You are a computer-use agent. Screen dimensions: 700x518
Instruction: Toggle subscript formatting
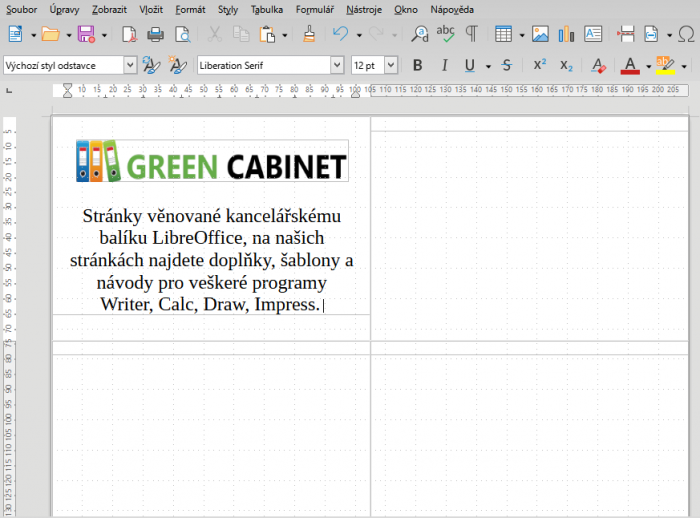point(566,66)
